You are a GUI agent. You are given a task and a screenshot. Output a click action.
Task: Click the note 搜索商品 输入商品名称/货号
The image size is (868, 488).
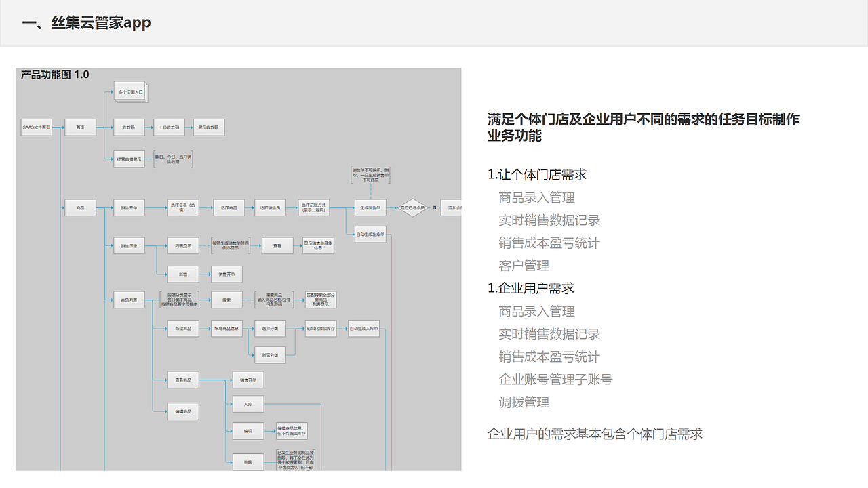(274, 300)
